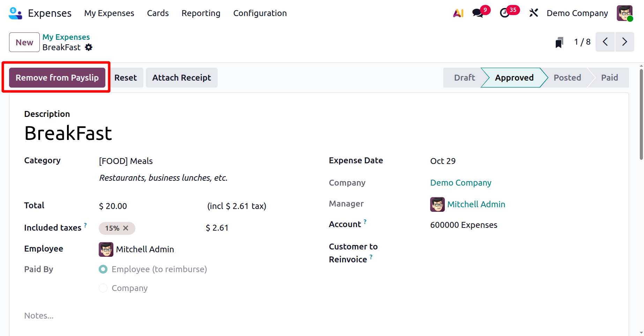Go to next expense record
The image size is (644, 336).
[x=624, y=42]
